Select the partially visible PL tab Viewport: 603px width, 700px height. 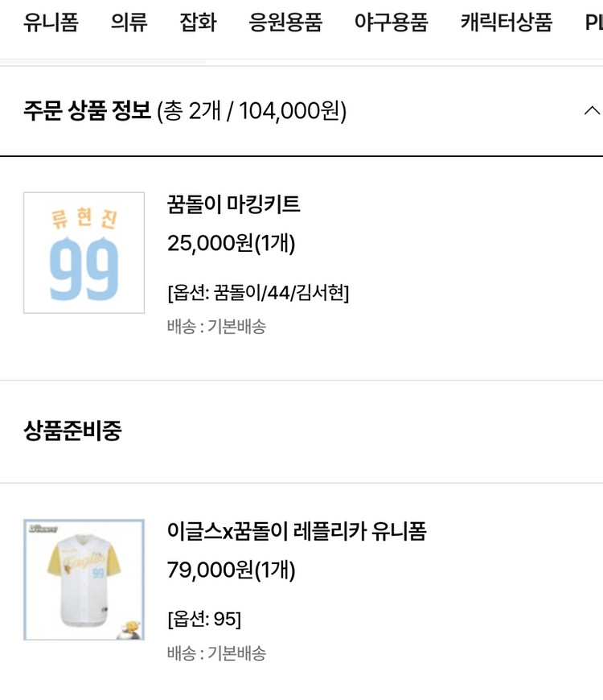593,23
